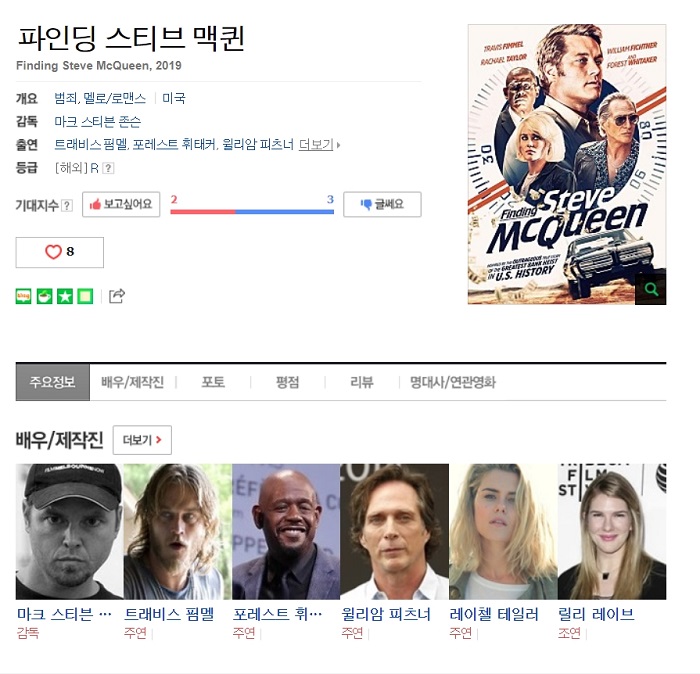Expand 배우/제작진 section with 더보기 button
Screen dimensions: 700x674
point(142,440)
